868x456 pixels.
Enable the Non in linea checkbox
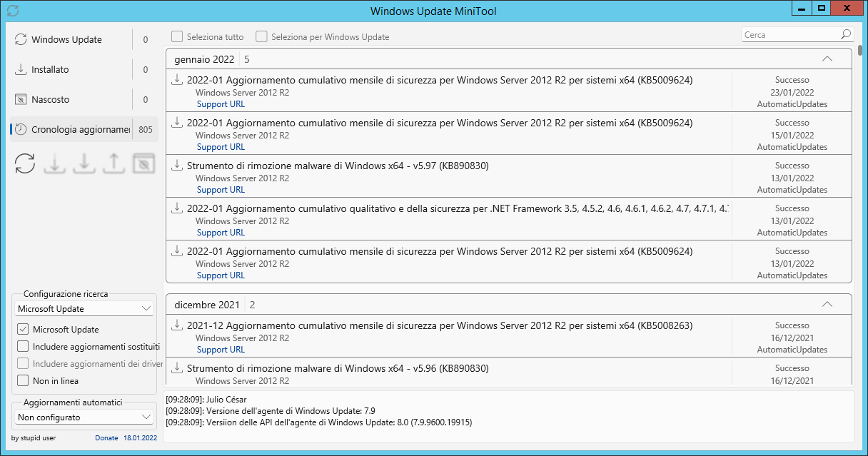[x=23, y=381]
